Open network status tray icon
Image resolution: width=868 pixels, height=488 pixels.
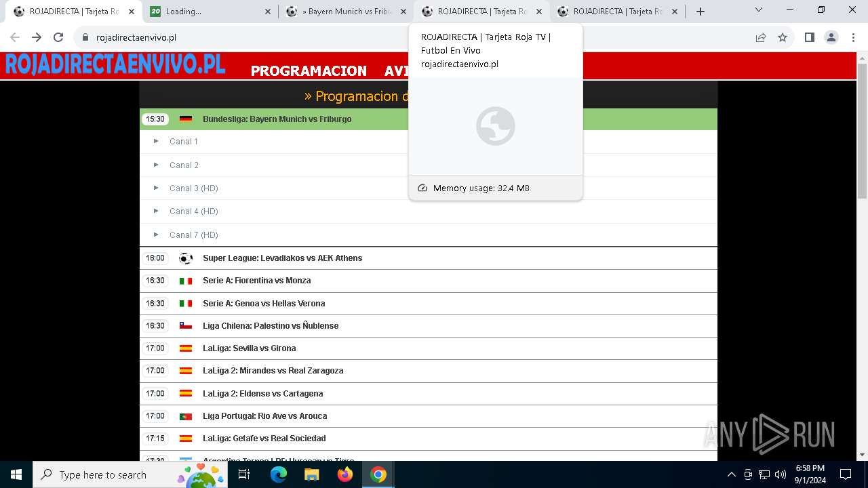[x=764, y=474]
